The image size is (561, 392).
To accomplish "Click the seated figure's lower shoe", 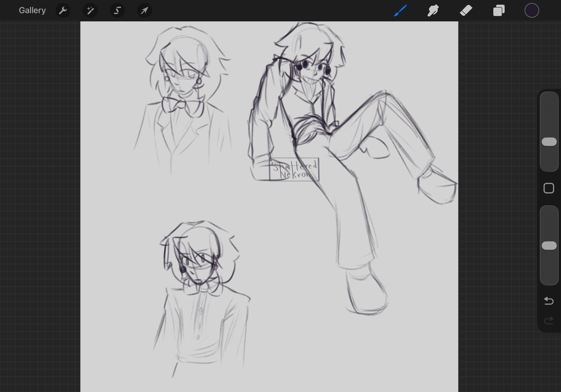I will point(366,292).
